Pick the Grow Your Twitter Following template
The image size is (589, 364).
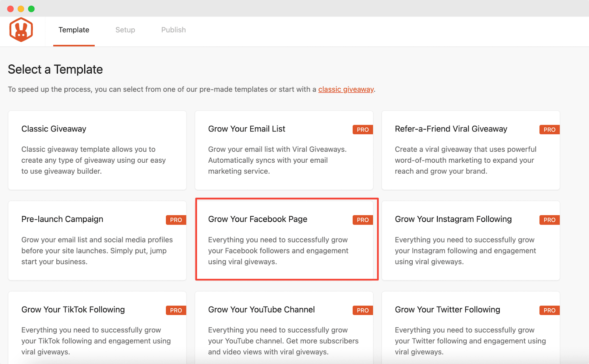coord(470,328)
